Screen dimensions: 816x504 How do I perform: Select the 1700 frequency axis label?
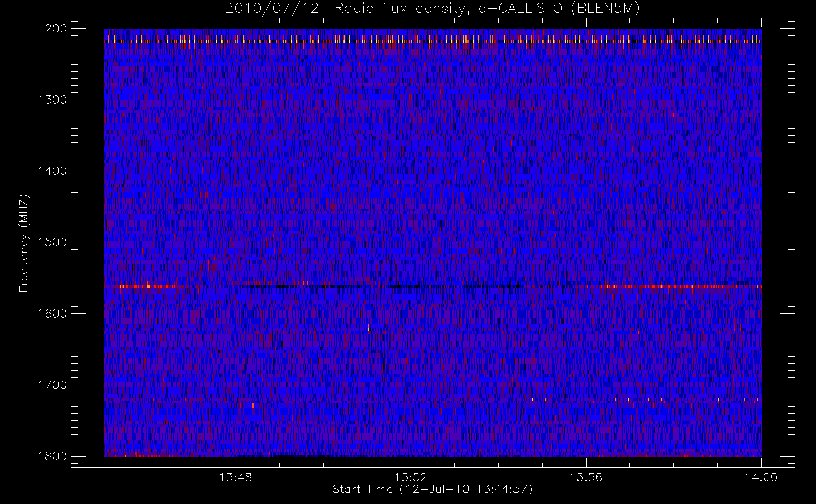(52, 385)
